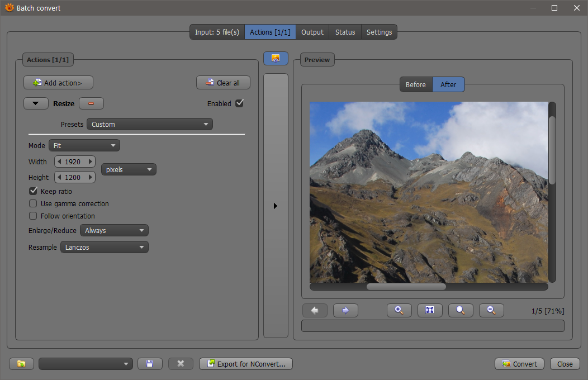The height and width of the screenshot is (380, 588).
Task: Click the Add action button
Action: [x=58, y=83]
